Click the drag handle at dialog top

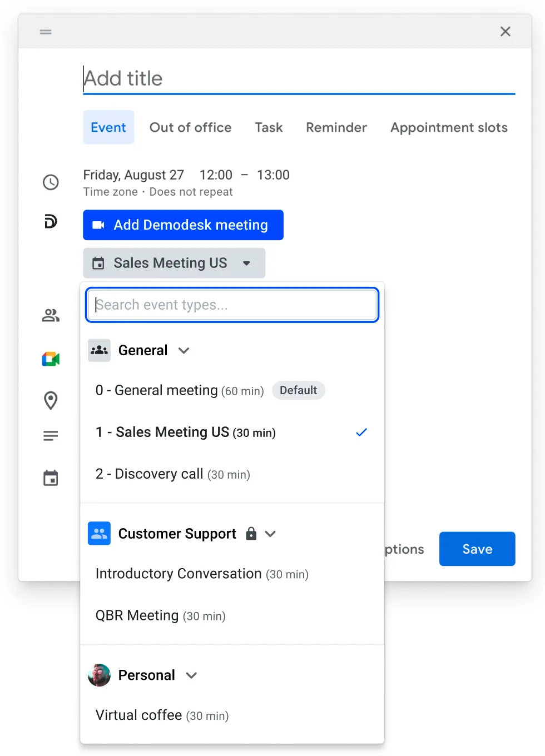46,32
